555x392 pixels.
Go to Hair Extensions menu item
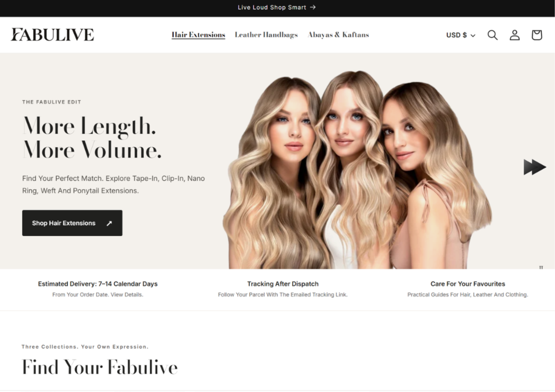coord(198,35)
